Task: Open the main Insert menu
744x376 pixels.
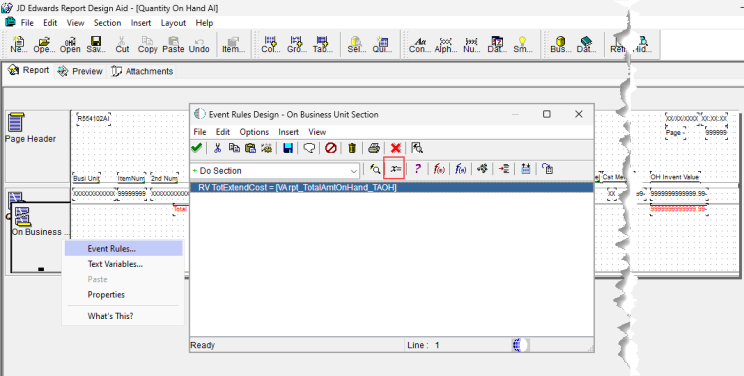Action: coord(141,23)
